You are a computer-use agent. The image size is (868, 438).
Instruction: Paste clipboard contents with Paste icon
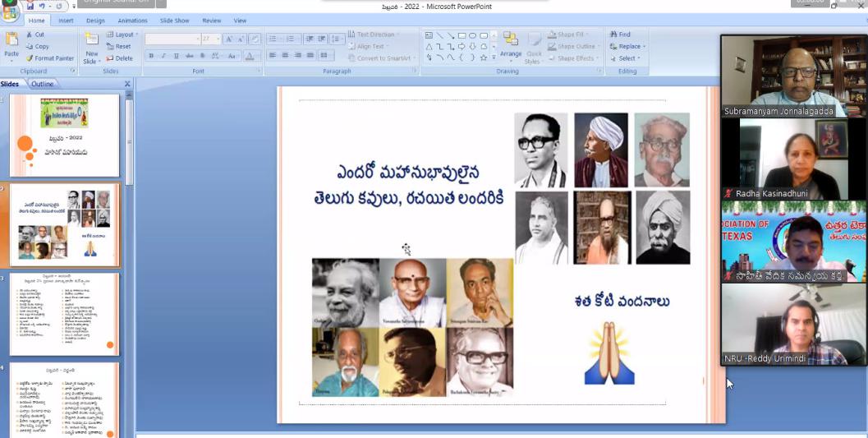11,39
